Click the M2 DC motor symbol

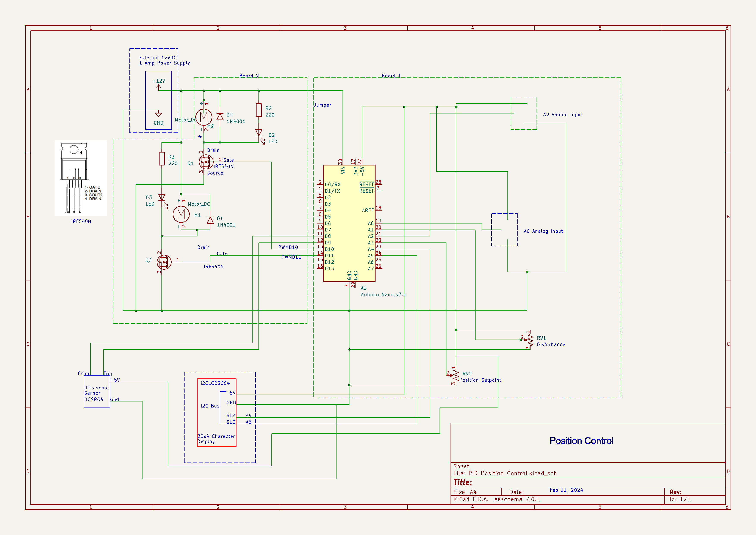203,117
